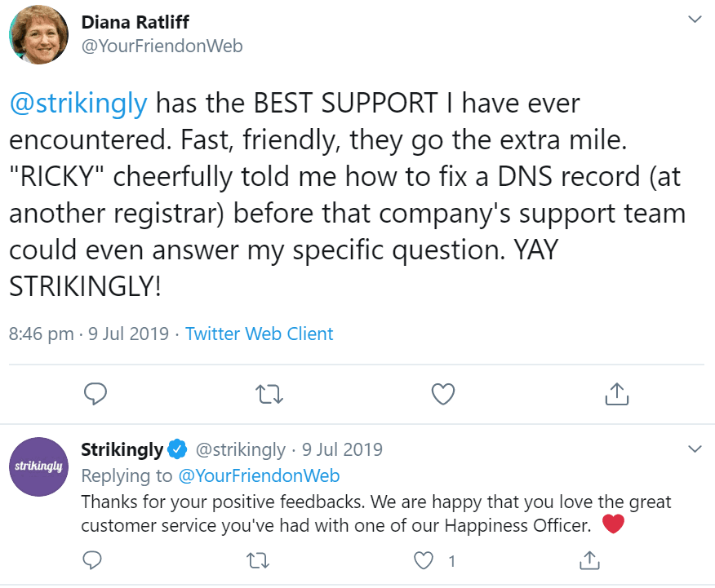
Task: Share Diana Ratliff's tweet
Action: coord(616,395)
